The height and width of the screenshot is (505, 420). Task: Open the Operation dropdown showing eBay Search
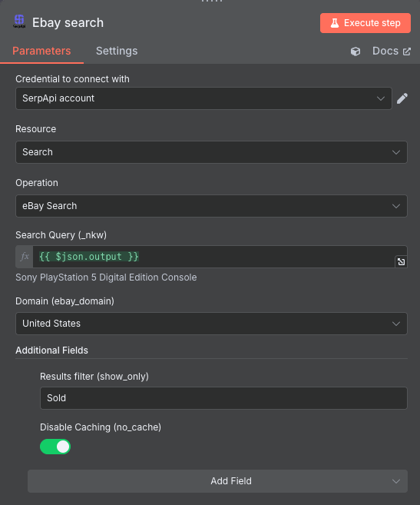click(211, 206)
